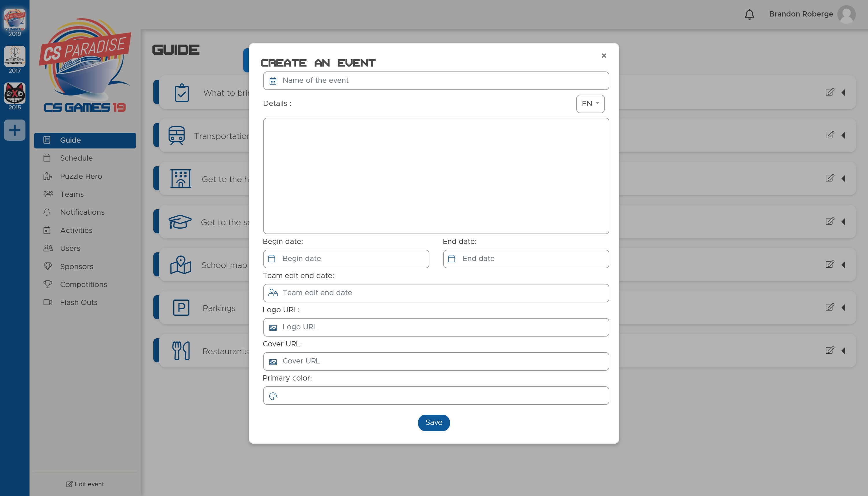The height and width of the screenshot is (496, 868).
Task: Click the Edit event link
Action: click(85, 484)
